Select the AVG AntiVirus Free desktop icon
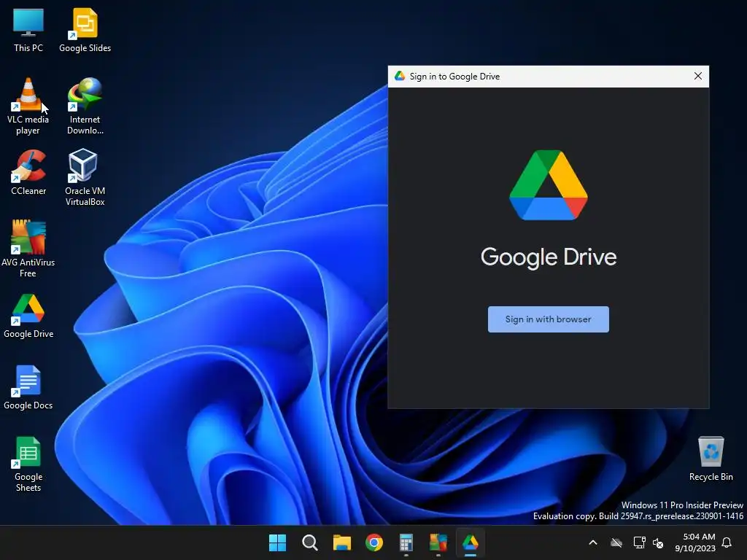Screen dimensions: 747x560 tap(28, 249)
